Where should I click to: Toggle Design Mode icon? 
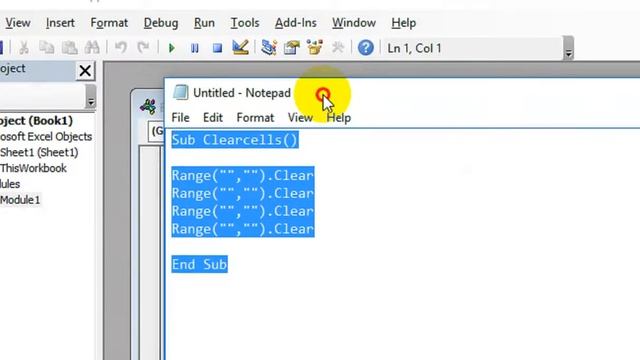(x=240, y=48)
